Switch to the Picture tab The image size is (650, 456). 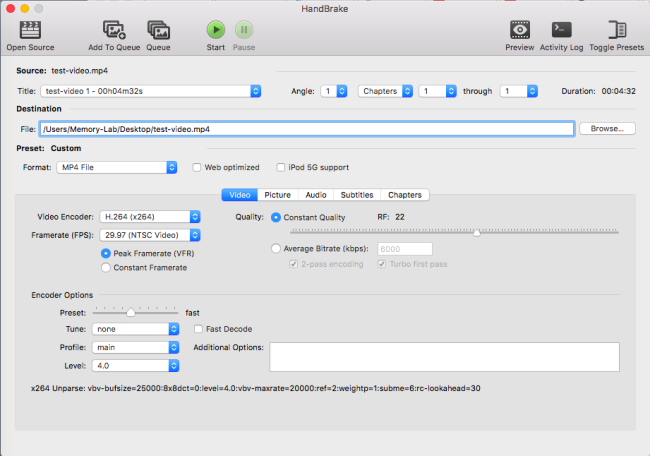point(278,195)
